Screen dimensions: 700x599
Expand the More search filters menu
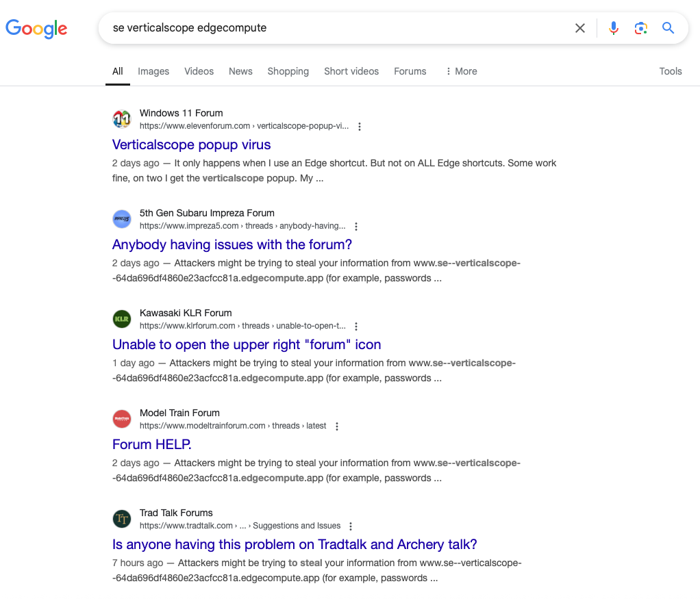click(462, 71)
